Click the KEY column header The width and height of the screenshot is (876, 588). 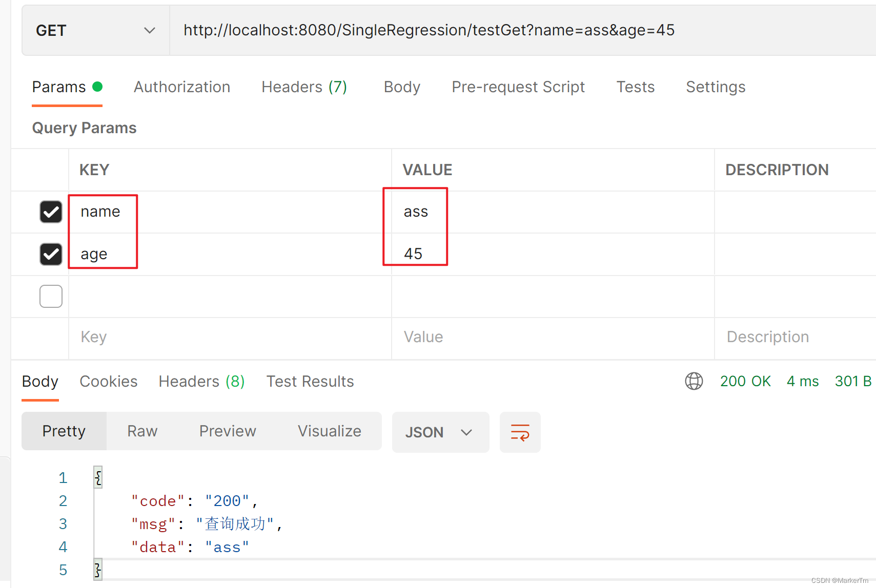(x=94, y=170)
